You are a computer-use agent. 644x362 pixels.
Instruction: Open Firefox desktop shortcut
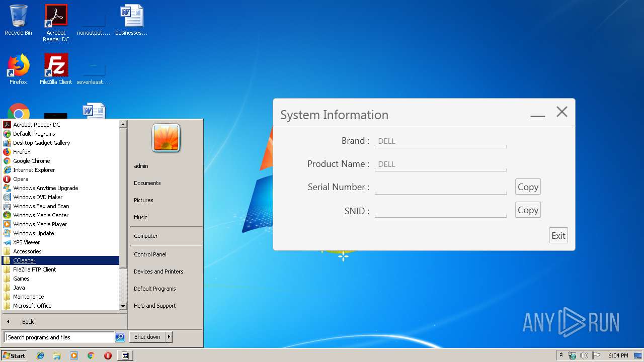click(18, 69)
